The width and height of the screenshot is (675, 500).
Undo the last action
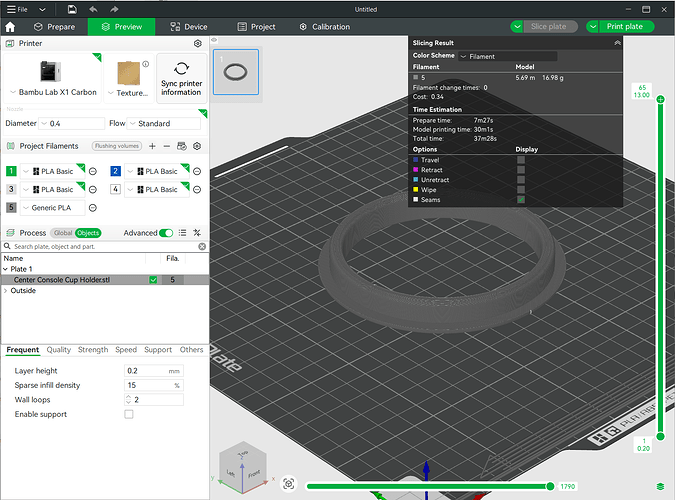click(x=93, y=9)
